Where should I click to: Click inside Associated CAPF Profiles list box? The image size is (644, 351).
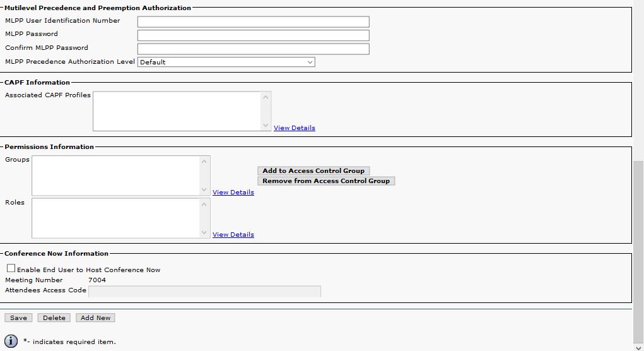(x=177, y=111)
